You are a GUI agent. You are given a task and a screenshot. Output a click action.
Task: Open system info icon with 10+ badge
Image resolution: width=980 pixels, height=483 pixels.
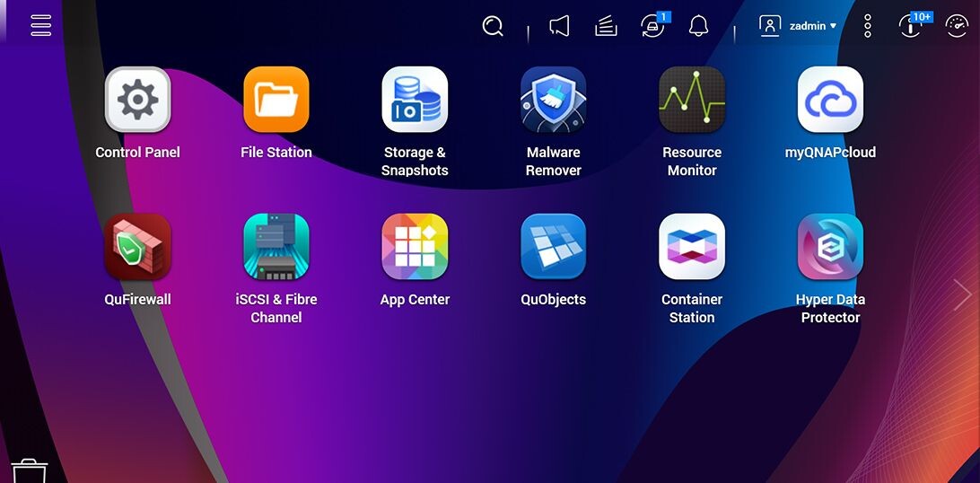pos(913,25)
